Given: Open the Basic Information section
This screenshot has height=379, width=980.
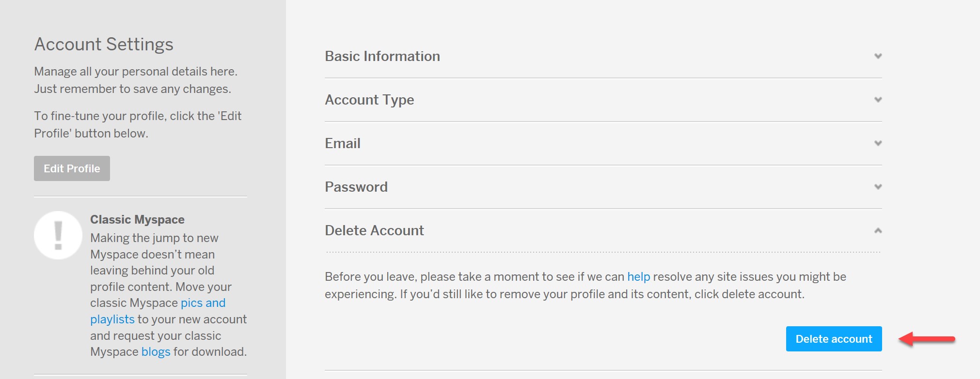Looking at the screenshot, I should [382, 56].
